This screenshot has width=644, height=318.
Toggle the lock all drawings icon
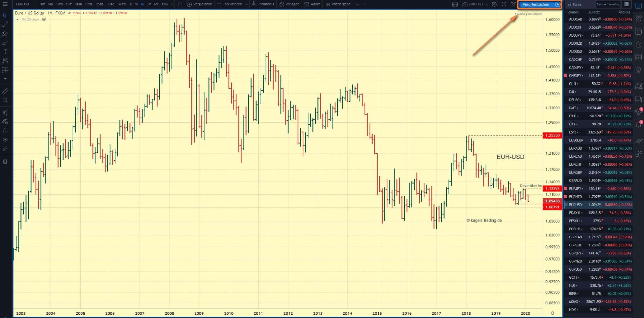[x=5, y=130]
